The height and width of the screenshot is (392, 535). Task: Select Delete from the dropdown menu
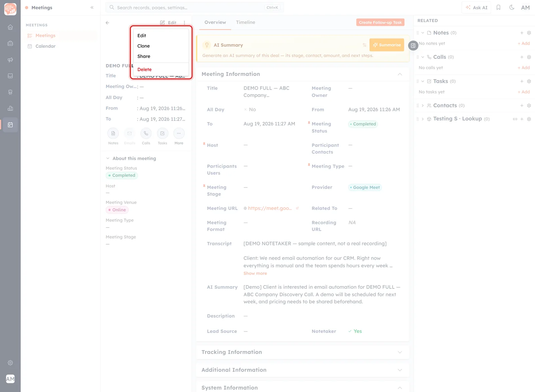pyautogui.click(x=161, y=70)
